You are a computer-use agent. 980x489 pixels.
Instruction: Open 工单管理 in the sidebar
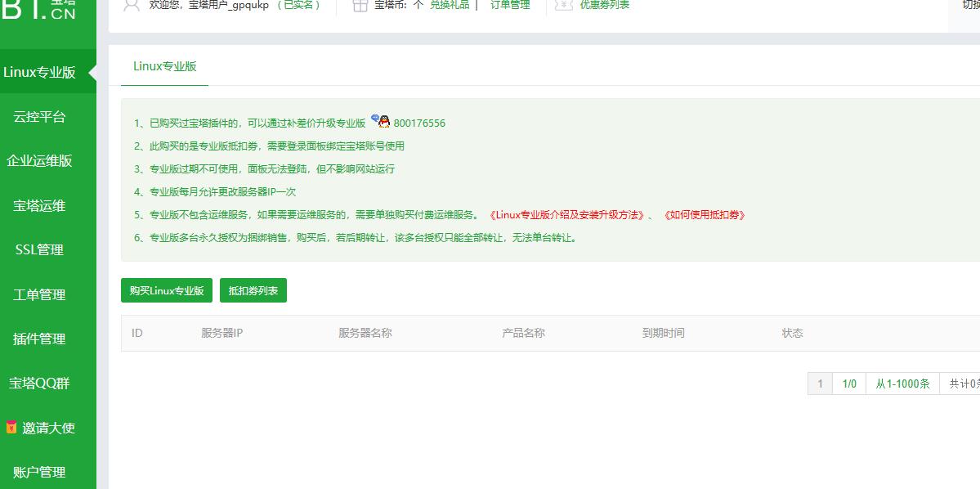[x=39, y=294]
